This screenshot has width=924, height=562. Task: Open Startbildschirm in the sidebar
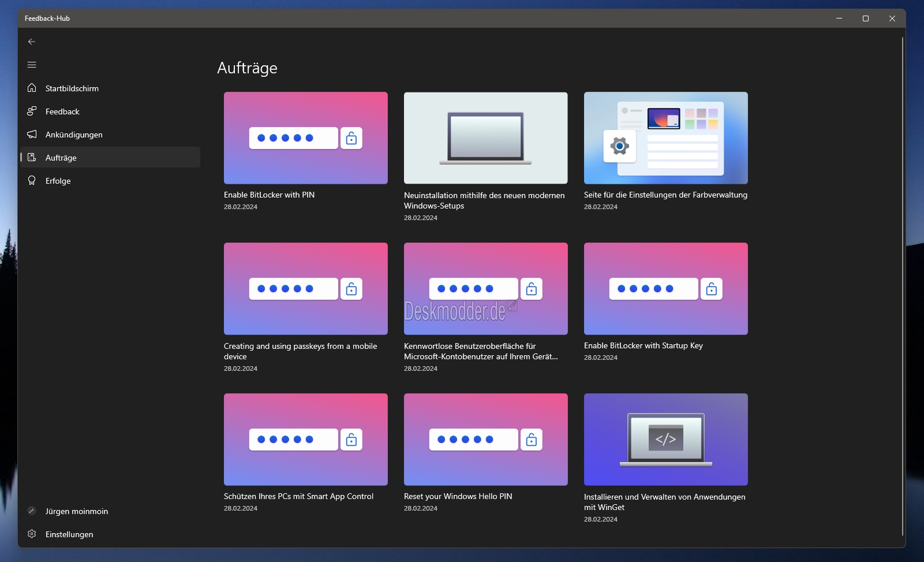point(110,88)
